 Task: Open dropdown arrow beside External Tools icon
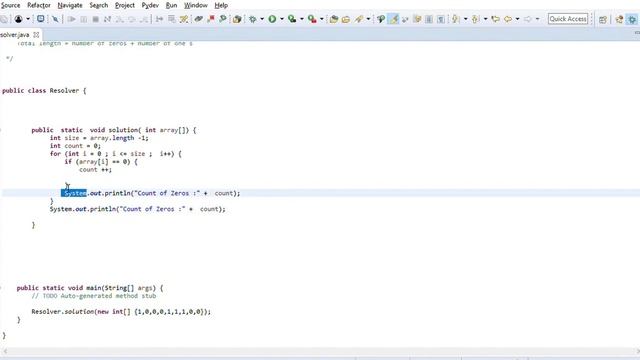(x=321, y=19)
